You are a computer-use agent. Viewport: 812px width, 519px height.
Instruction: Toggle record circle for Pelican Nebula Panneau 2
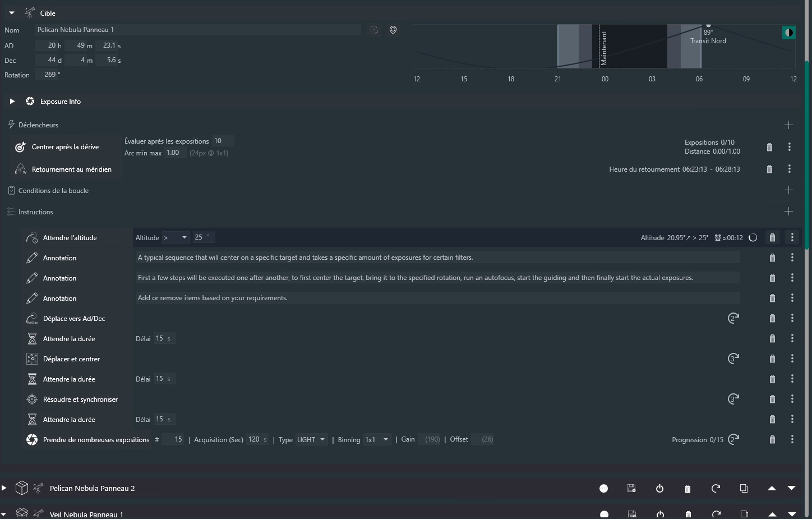click(603, 488)
